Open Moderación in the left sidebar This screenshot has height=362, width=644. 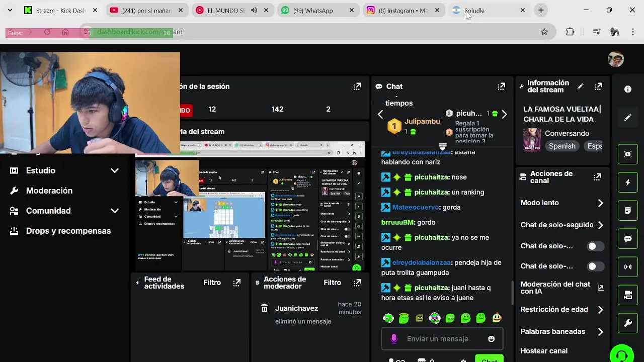[49, 191]
